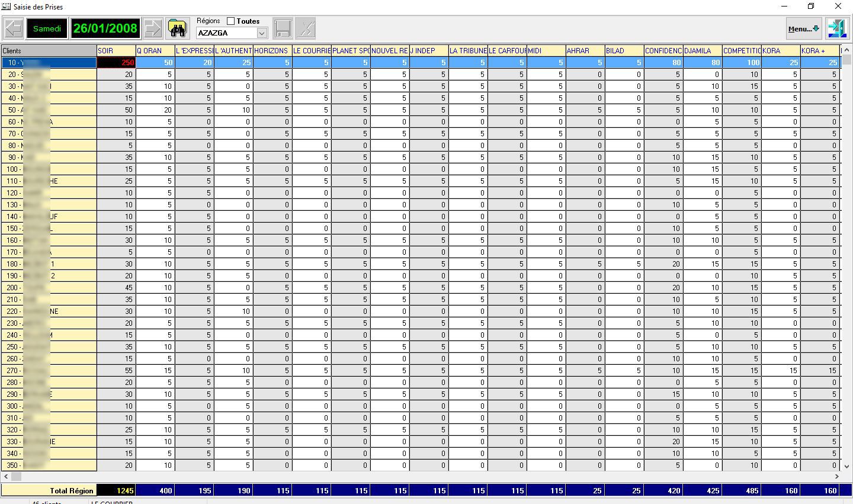Click the Samedi day label
The height and width of the screenshot is (504, 853).
(47, 28)
